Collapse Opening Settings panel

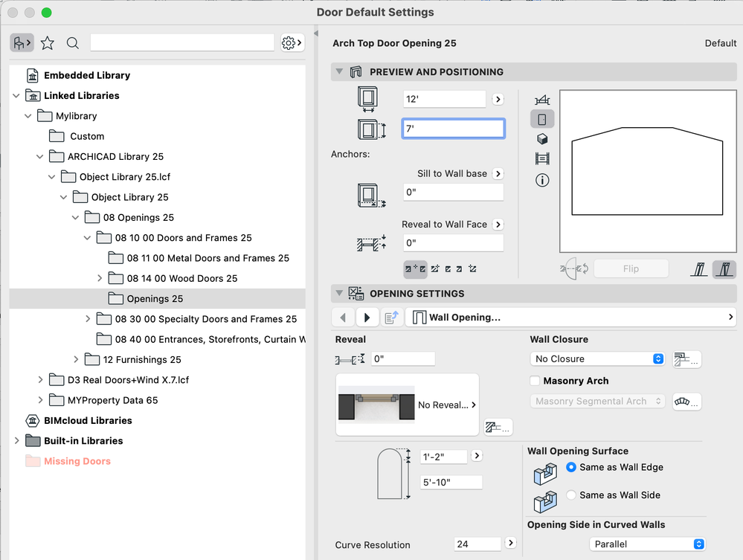click(x=339, y=293)
